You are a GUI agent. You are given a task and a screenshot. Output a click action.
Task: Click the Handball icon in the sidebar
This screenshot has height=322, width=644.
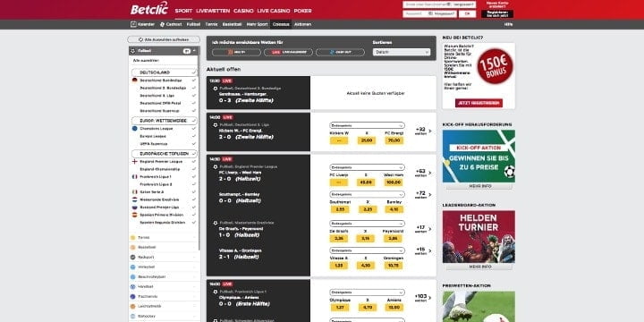click(132, 287)
